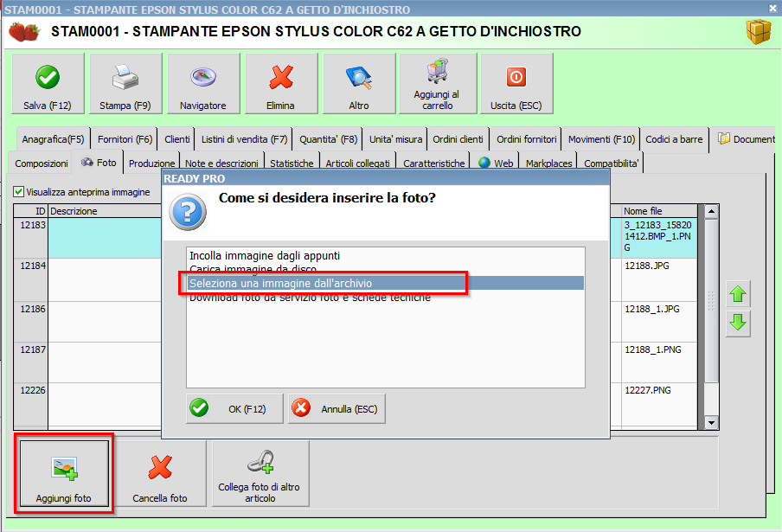Screen dimensions: 782x532
Task: Switch to the Composizioni tab
Action: coord(41,163)
